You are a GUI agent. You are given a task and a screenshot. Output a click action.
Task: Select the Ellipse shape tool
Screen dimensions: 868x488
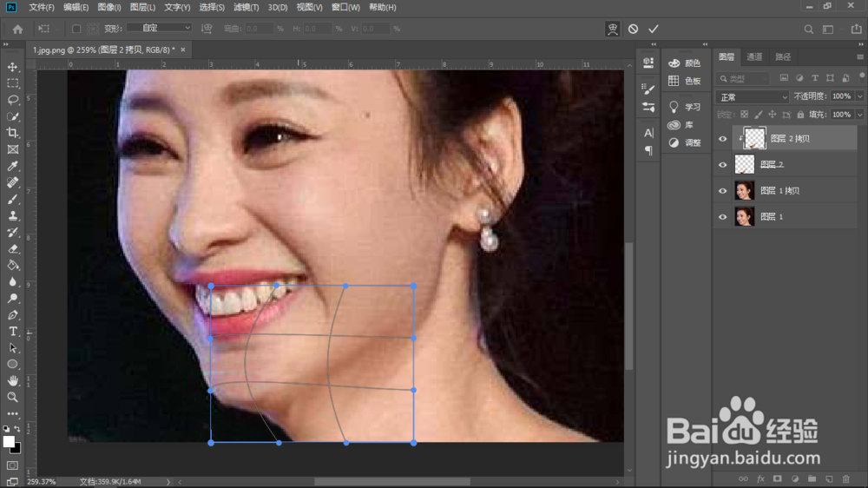(12, 364)
